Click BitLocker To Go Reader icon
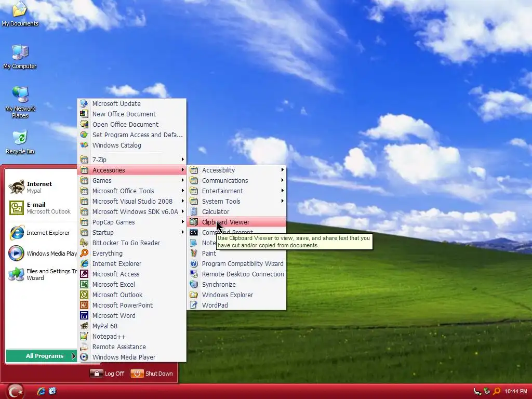The width and height of the screenshot is (532, 399). (84, 243)
